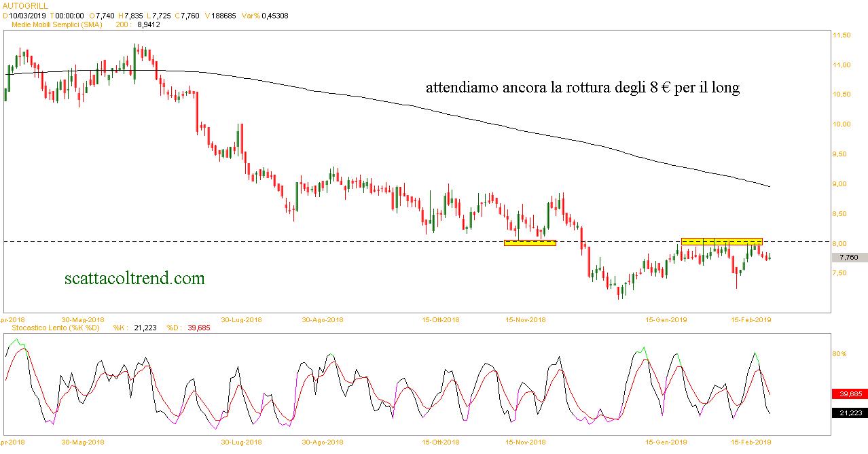Open the scattacoltrend.com watermark link
The width and height of the screenshot is (868, 454).
pos(134,278)
